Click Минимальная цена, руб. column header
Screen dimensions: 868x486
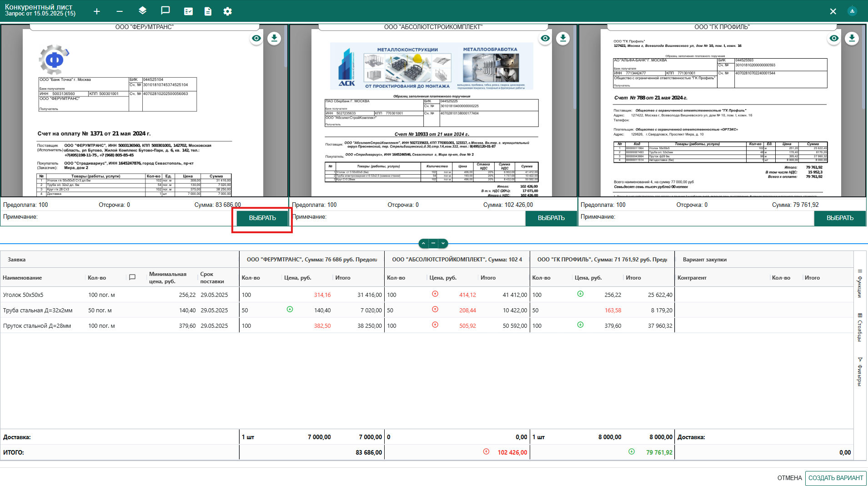168,278
